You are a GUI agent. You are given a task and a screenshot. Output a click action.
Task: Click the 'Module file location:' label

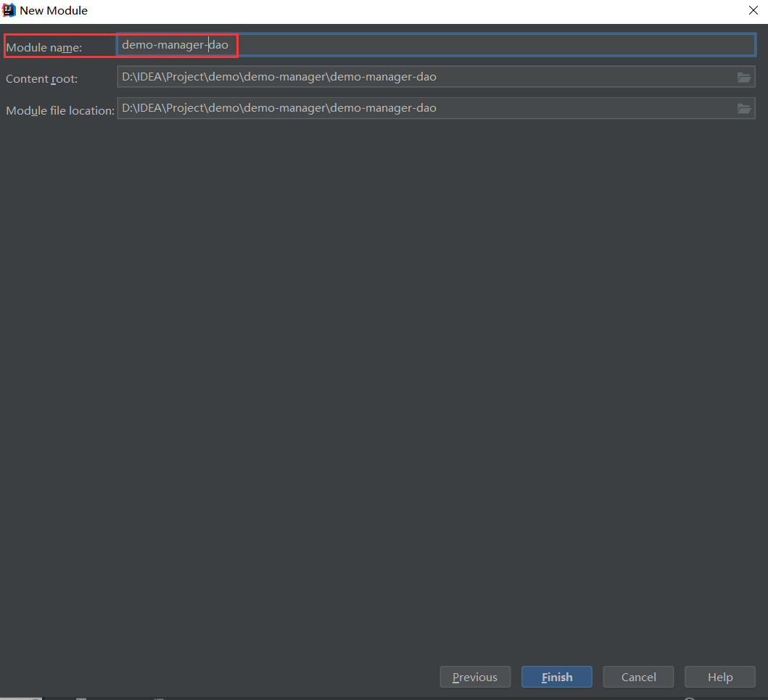tap(60, 111)
